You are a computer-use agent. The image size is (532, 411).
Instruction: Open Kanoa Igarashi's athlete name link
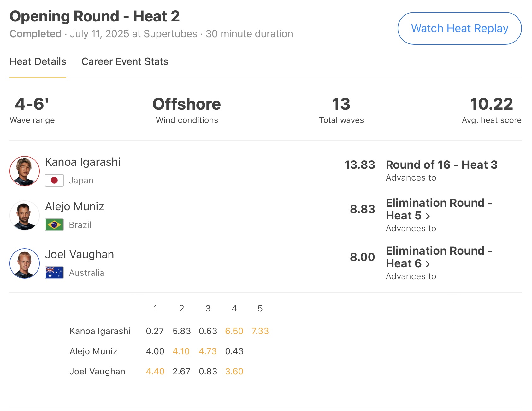(83, 162)
